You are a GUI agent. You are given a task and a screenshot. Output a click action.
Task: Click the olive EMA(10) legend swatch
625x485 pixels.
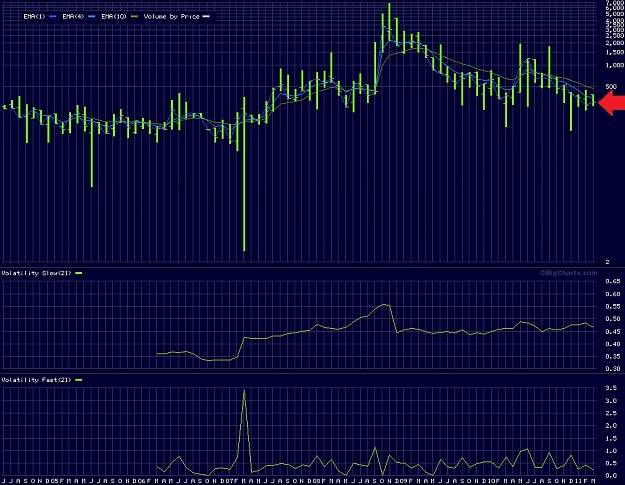tap(135, 16)
